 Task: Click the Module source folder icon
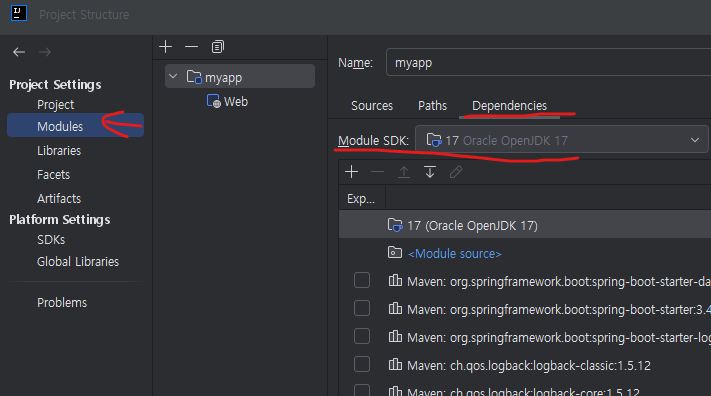coord(395,252)
